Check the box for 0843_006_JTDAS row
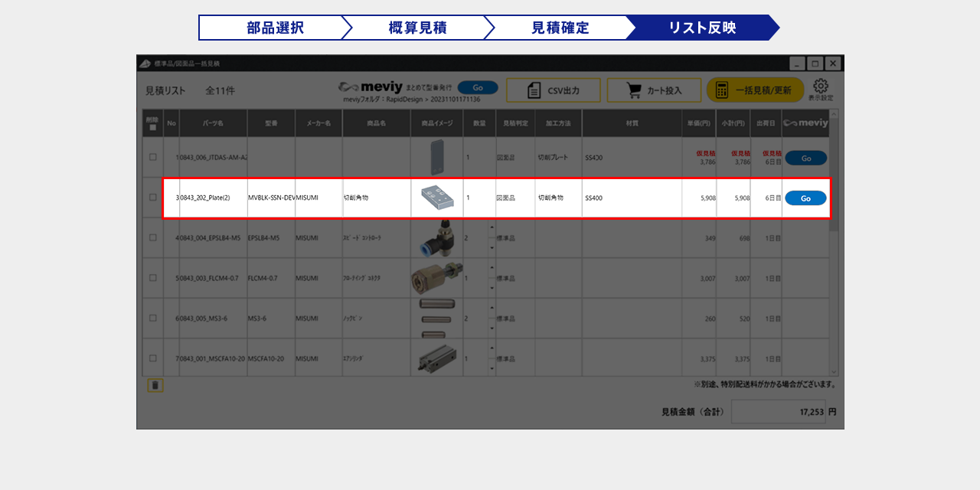This screenshot has width=980, height=490. click(153, 157)
